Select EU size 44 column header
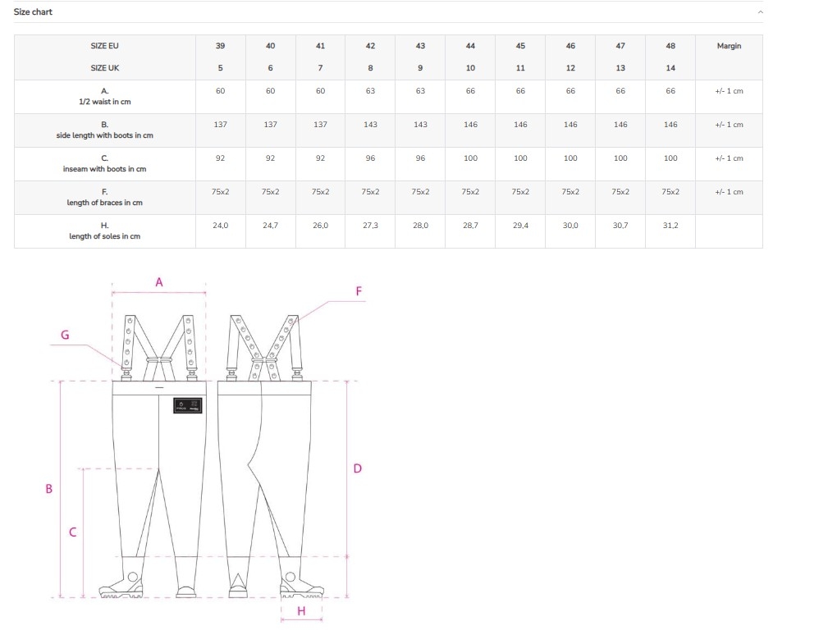 pos(470,46)
